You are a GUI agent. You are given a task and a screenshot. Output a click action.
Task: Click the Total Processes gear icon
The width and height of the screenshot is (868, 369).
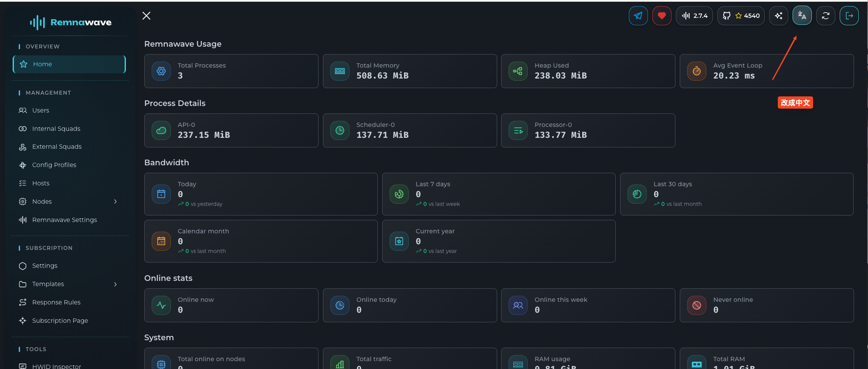pos(161,71)
